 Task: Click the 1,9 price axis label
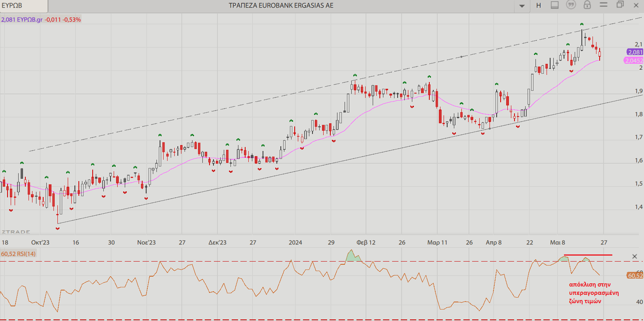(638, 91)
